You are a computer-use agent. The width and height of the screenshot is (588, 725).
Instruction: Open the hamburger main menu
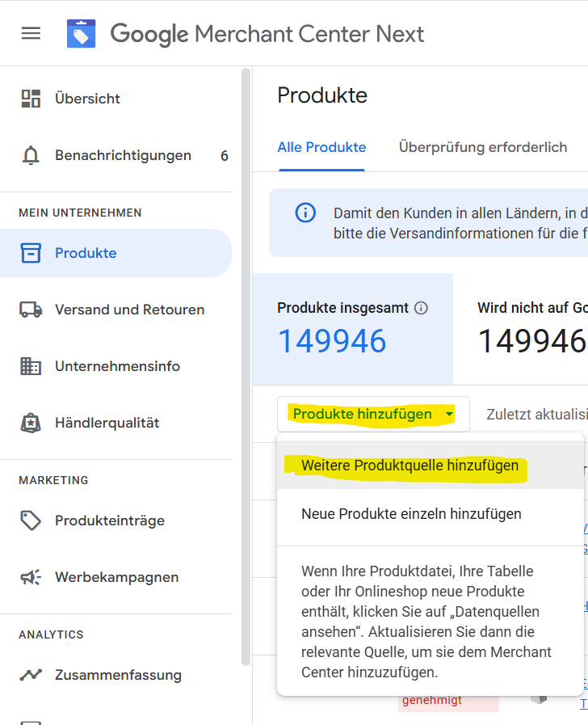coord(31,33)
